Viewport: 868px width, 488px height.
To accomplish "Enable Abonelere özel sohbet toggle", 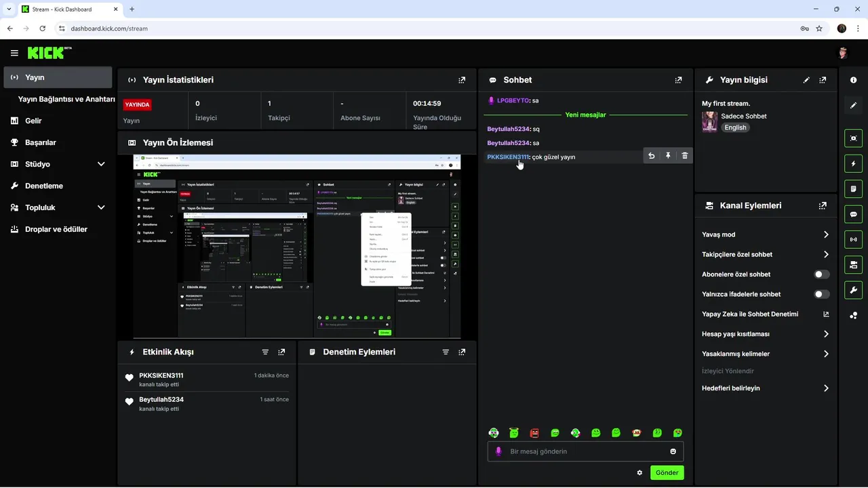I will [821, 274].
